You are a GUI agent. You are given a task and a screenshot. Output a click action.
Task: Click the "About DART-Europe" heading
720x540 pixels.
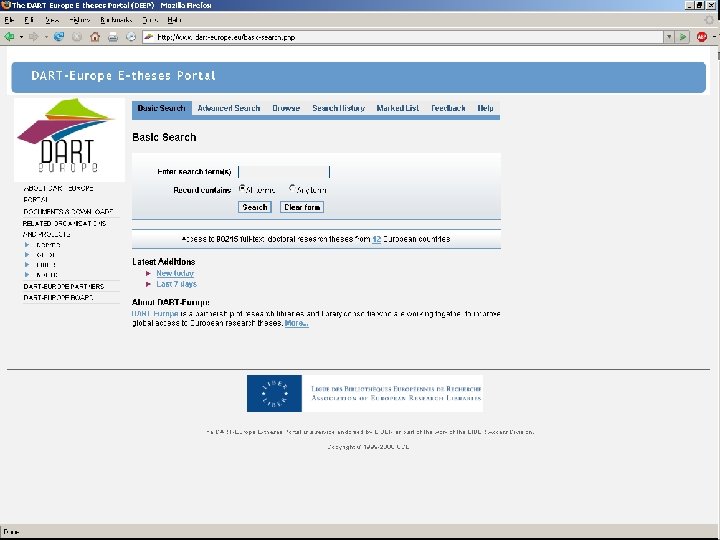click(171, 302)
